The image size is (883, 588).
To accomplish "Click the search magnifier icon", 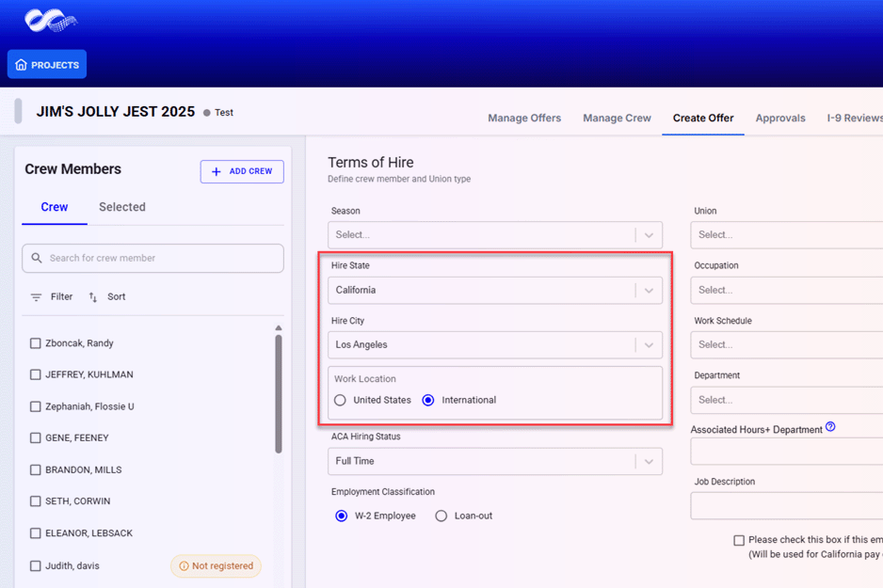I will point(37,258).
